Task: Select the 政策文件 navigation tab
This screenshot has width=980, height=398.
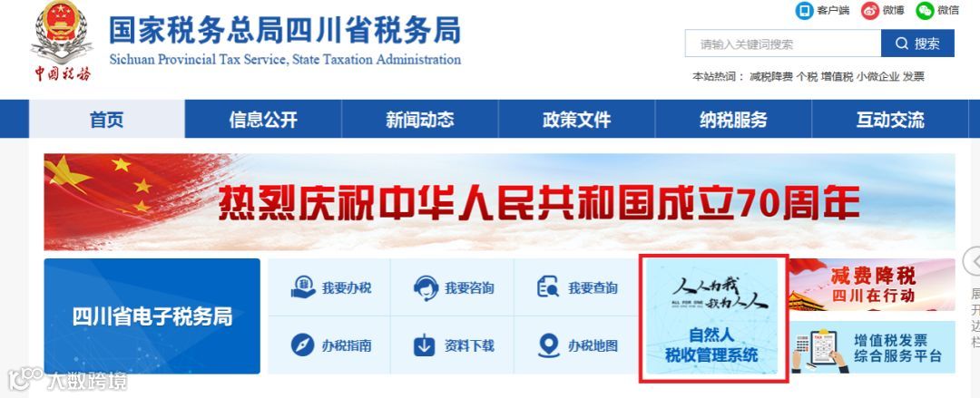Action: [x=576, y=120]
